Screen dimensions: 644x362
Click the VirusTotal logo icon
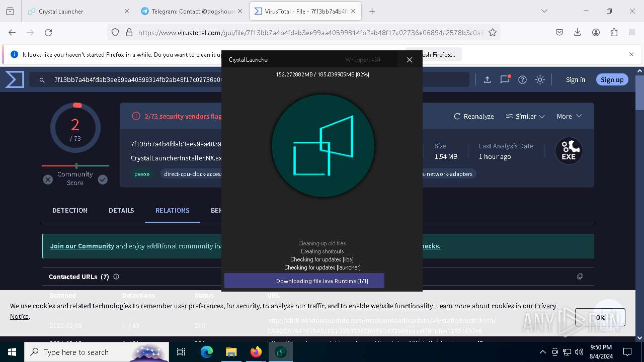(x=15, y=79)
